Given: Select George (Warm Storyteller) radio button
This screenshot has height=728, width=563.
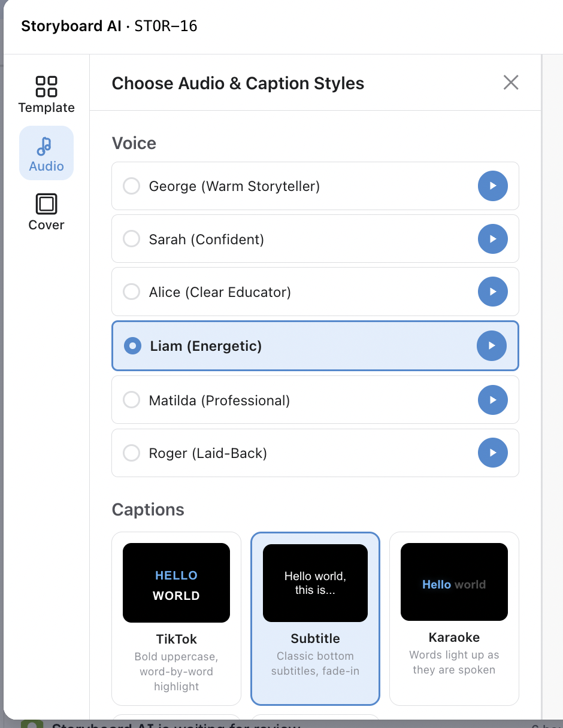Looking at the screenshot, I should coord(131,186).
